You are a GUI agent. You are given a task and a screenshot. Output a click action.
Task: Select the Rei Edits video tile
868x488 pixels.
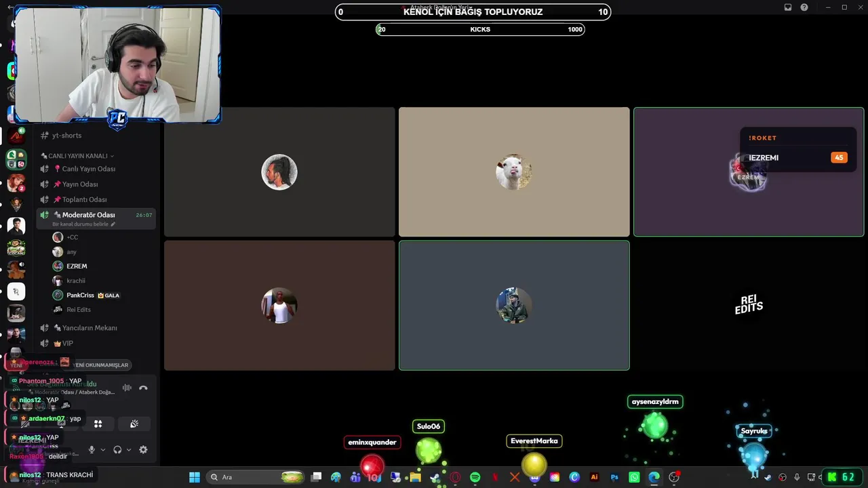click(x=749, y=306)
